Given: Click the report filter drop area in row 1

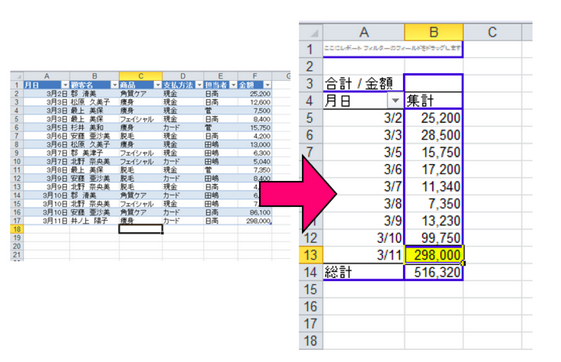Looking at the screenshot, I should coord(393,49).
